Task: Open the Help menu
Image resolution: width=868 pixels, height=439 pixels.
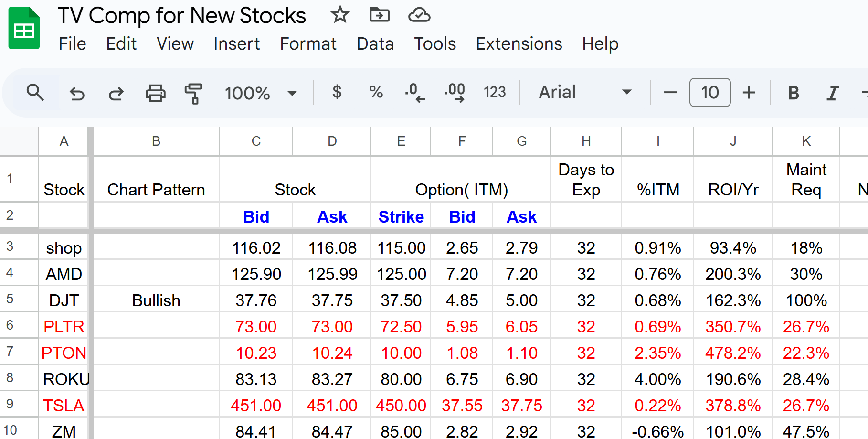Action: click(600, 43)
